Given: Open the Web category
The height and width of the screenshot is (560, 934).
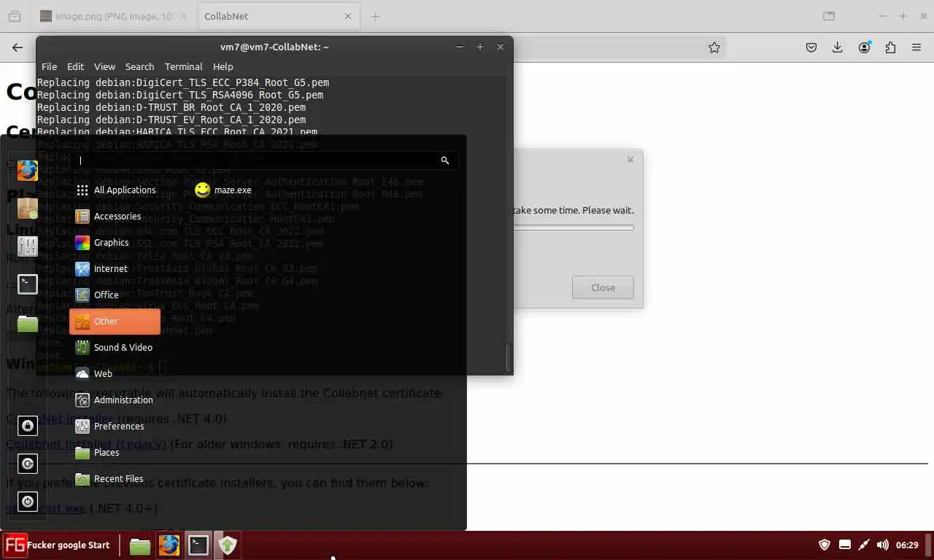Looking at the screenshot, I should 115,373.
